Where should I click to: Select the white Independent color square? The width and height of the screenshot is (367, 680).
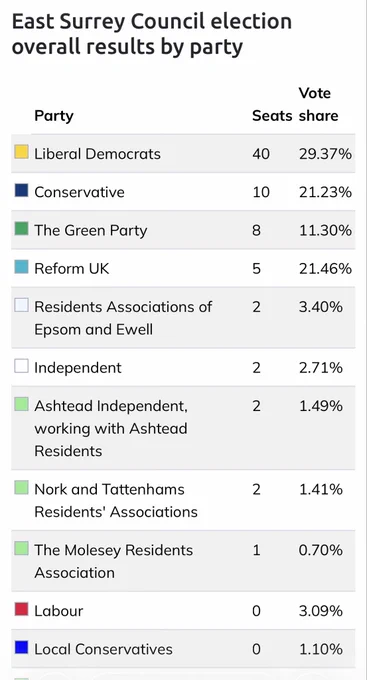tap(21, 366)
